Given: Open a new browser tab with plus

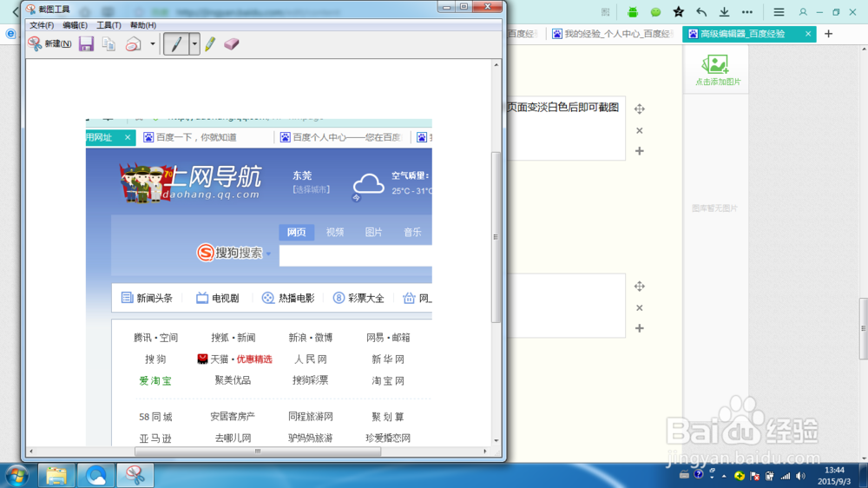Looking at the screenshot, I should click(828, 34).
